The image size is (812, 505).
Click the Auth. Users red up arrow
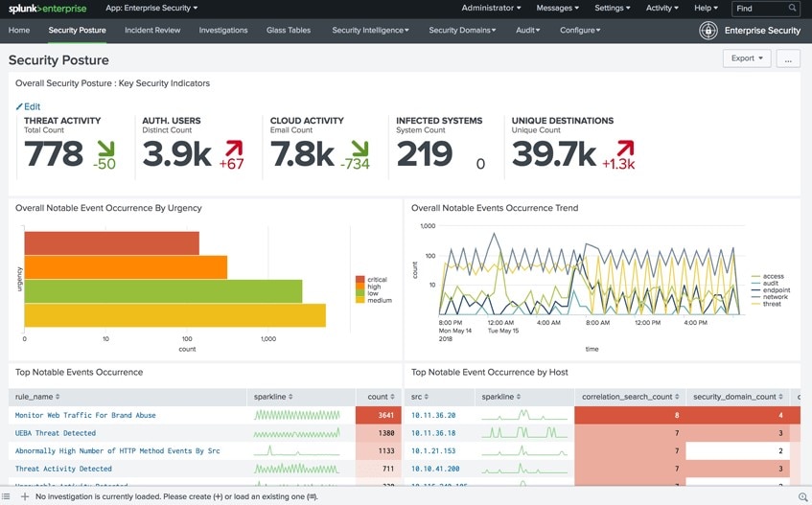(234, 149)
